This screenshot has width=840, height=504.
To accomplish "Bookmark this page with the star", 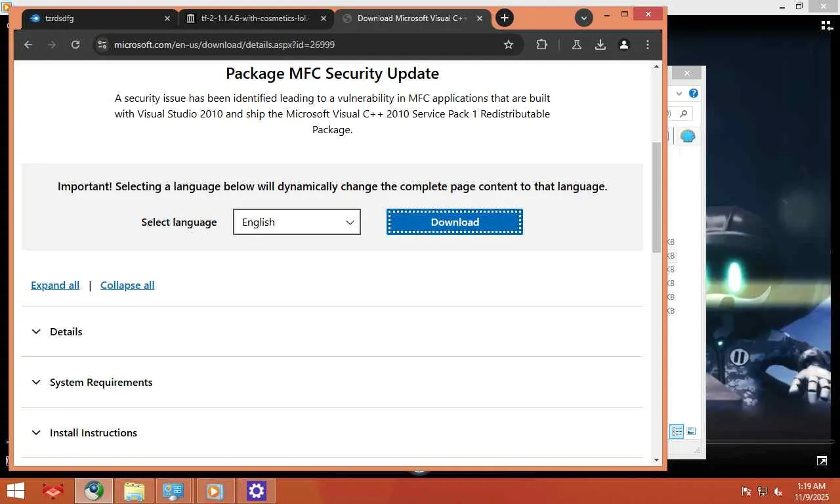I will (509, 45).
